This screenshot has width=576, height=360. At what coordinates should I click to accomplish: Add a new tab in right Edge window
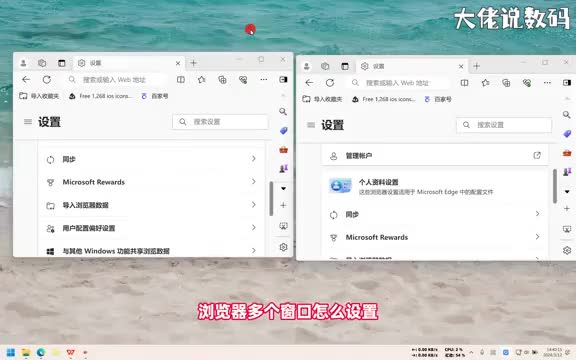click(x=476, y=66)
